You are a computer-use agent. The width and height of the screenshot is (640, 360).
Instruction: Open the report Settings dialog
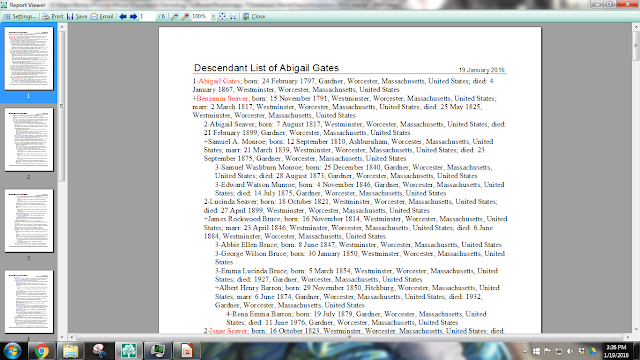[20, 16]
